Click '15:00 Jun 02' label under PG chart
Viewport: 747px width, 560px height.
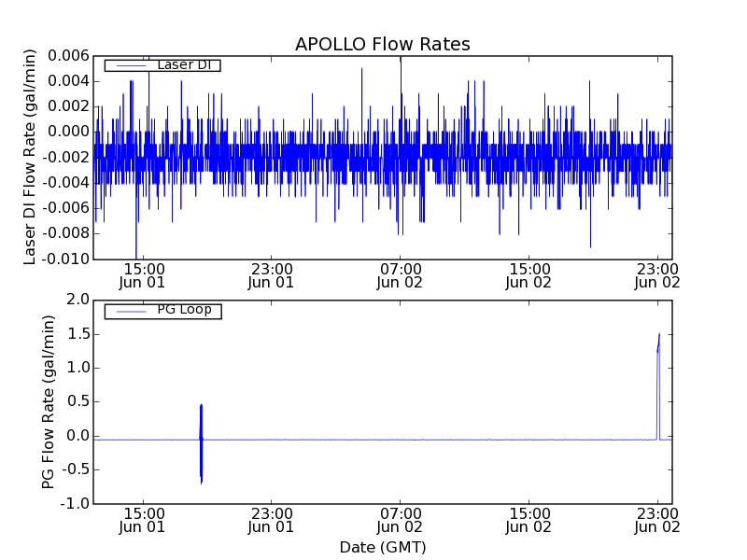coord(529,521)
